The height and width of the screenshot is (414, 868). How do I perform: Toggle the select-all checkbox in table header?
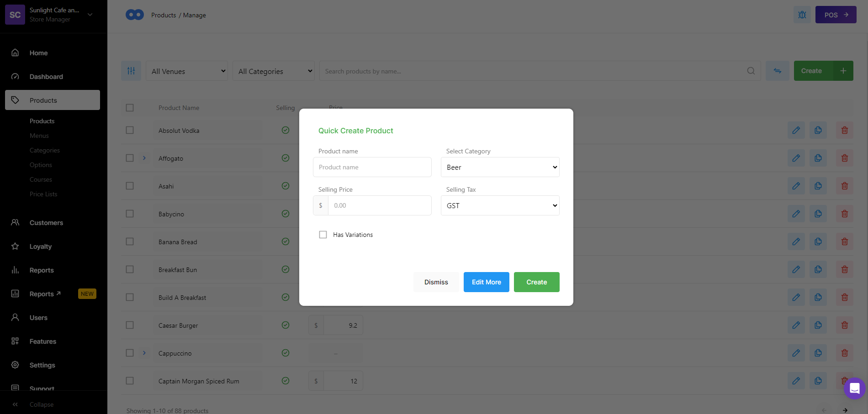coord(130,108)
